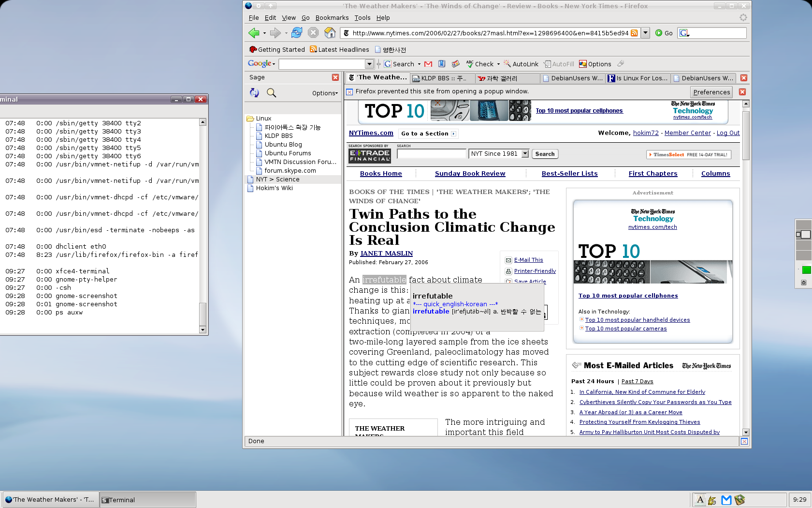Open the Back button history dropdown arrow
The image size is (812, 508).
264,33
